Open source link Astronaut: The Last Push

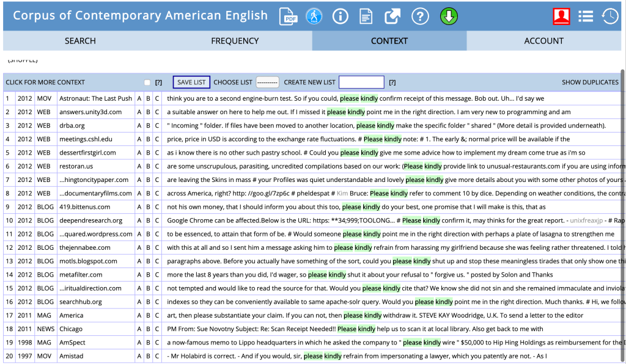(95, 98)
